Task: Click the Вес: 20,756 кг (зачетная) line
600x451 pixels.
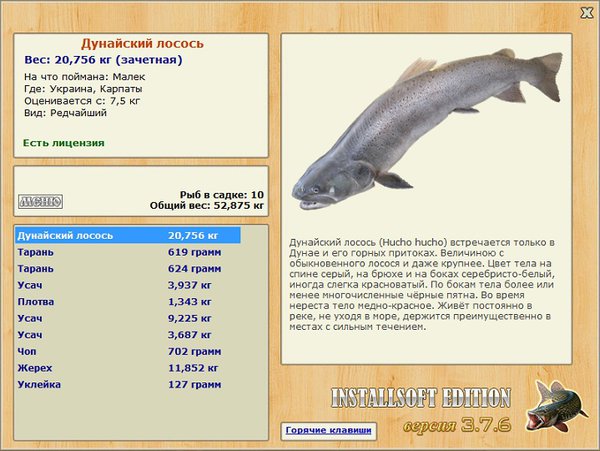Action: [103, 60]
